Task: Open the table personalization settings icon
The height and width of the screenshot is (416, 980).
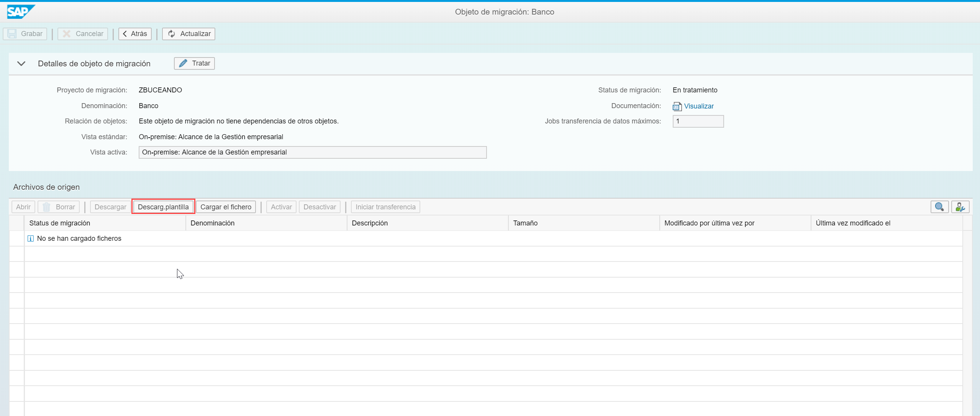Action: (x=960, y=207)
